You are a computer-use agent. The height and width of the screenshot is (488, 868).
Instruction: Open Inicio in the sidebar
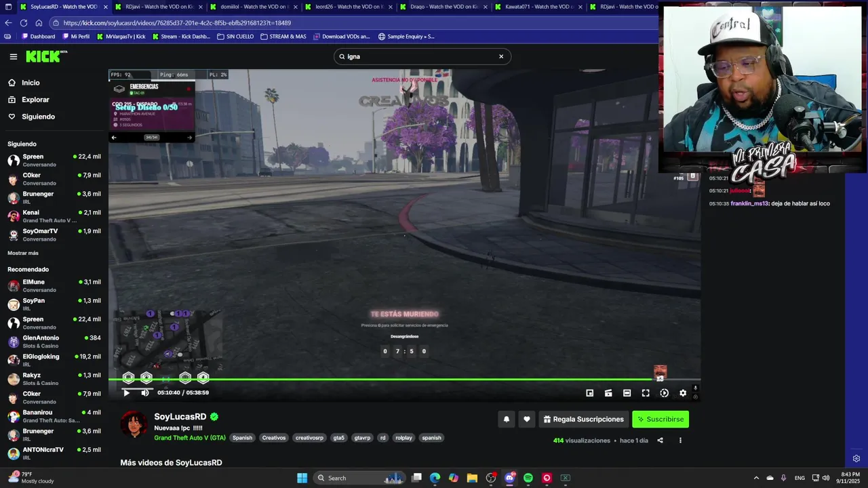[x=31, y=83]
